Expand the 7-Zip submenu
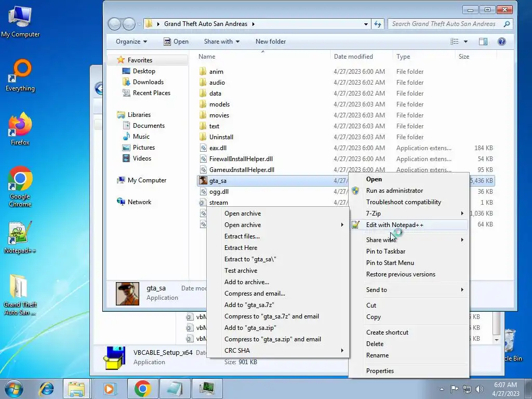532x399 pixels. pyautogui.click(x=409, y=214)
